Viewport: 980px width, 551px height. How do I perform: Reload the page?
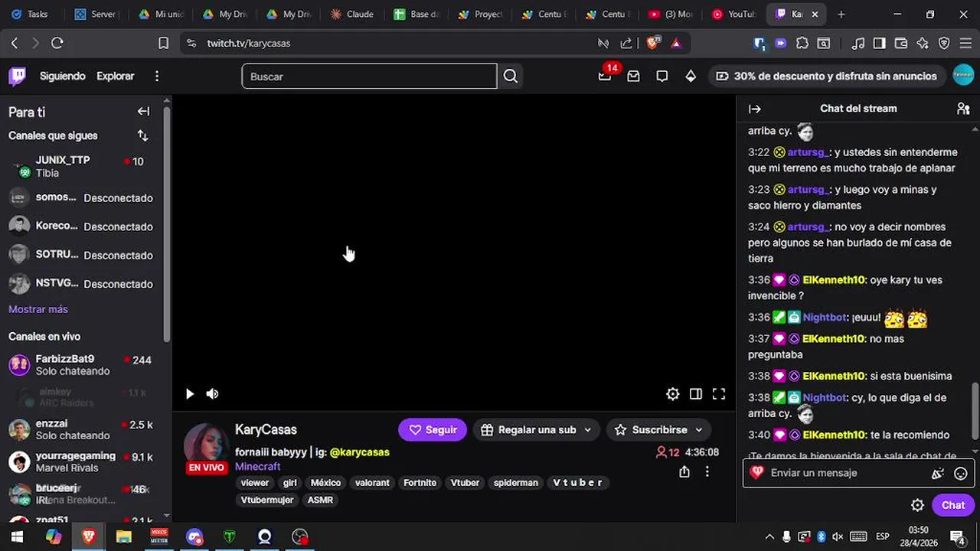[57, 44]
